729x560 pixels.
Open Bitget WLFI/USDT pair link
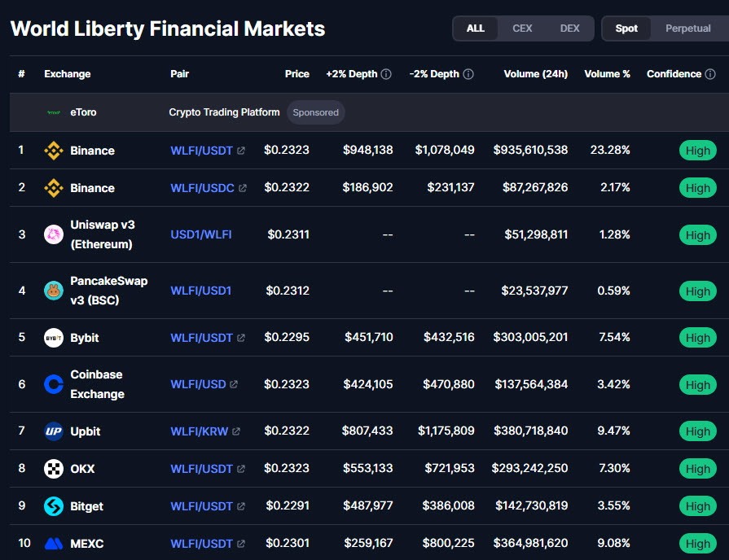click(x=201, y=506)
